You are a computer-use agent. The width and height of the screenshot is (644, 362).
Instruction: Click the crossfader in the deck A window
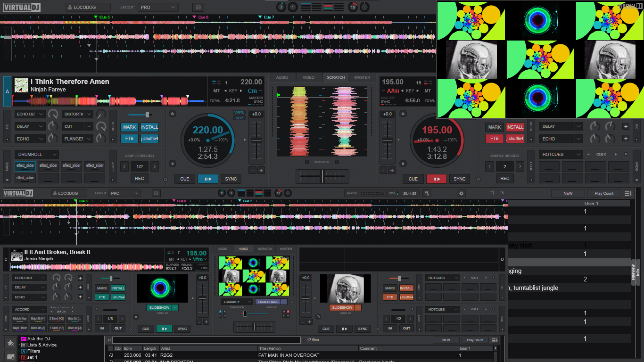coord(322,176)
